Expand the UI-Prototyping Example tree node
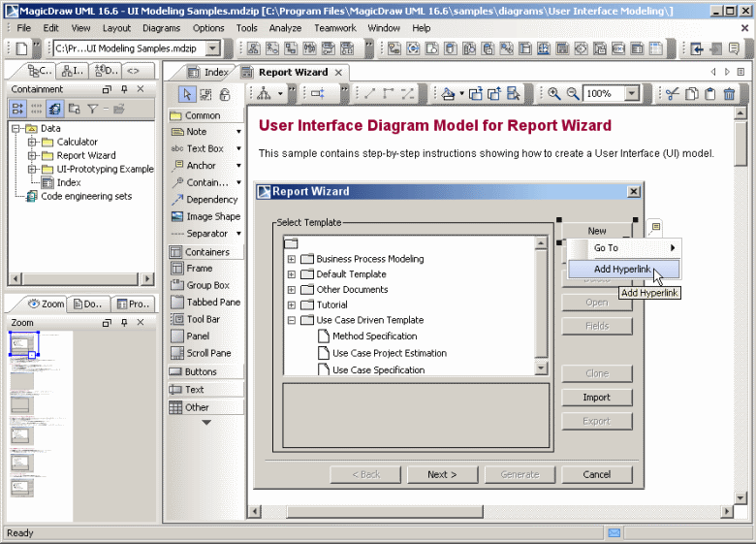Image resolution: width=756 pixels, height=544 pixels. point(32,169)
